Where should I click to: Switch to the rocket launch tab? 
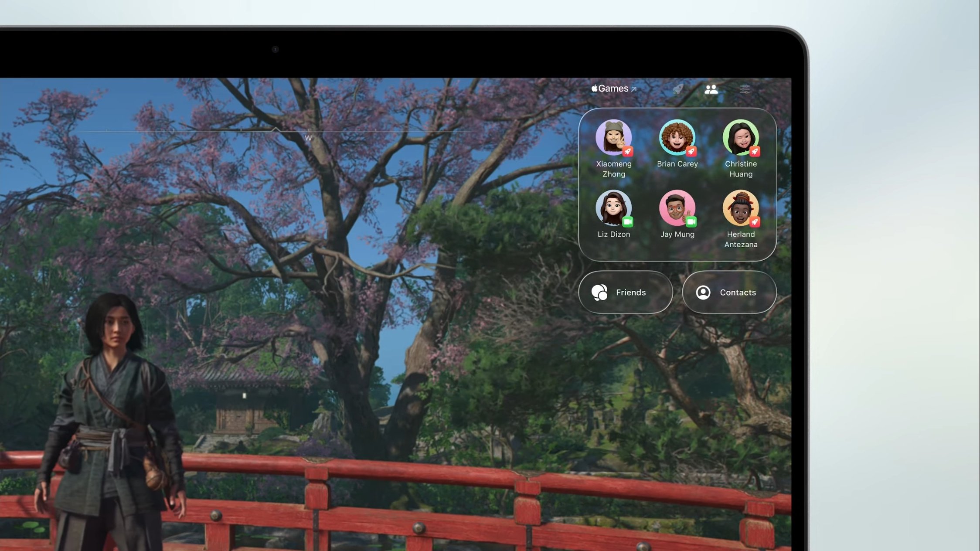677,89
